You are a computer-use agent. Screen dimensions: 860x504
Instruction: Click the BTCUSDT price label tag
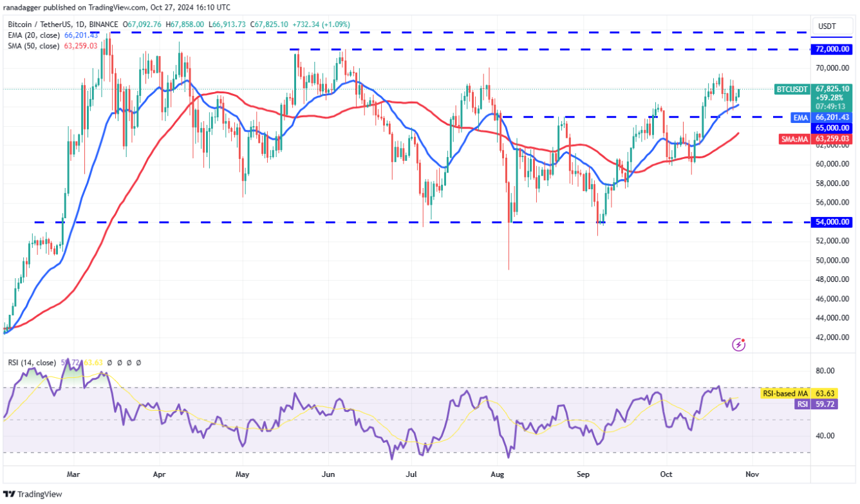[x=793, y=89]
